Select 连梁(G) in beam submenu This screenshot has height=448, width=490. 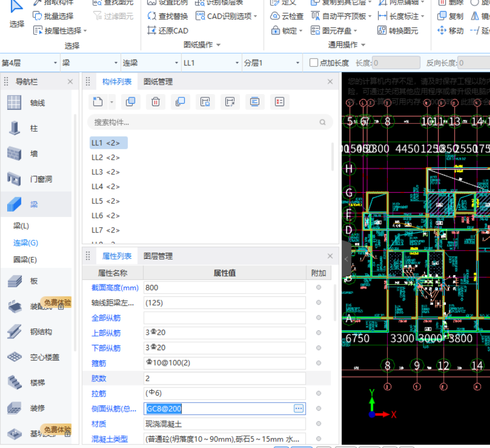26,243
